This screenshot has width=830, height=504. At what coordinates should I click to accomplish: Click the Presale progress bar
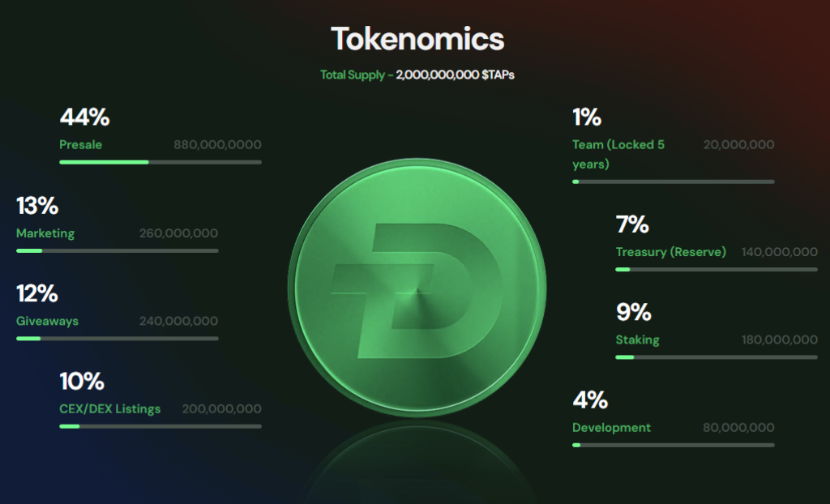click(x=160, y=162)
